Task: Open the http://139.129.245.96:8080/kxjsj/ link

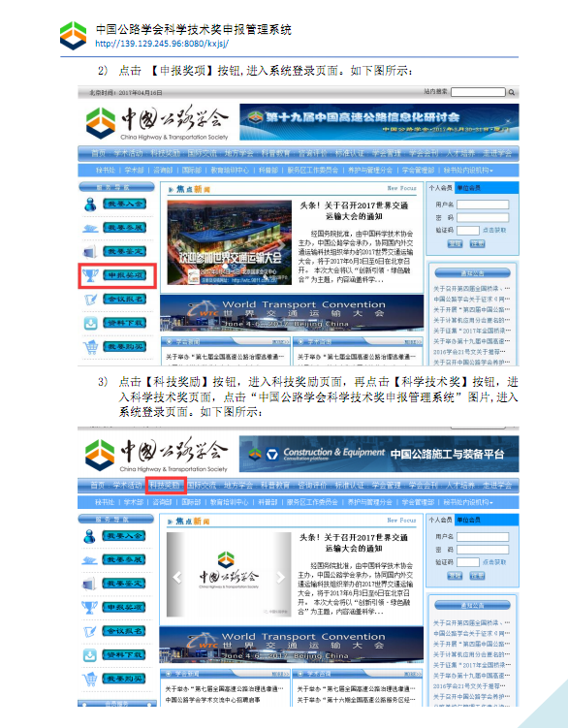Action: pos(162,44)
